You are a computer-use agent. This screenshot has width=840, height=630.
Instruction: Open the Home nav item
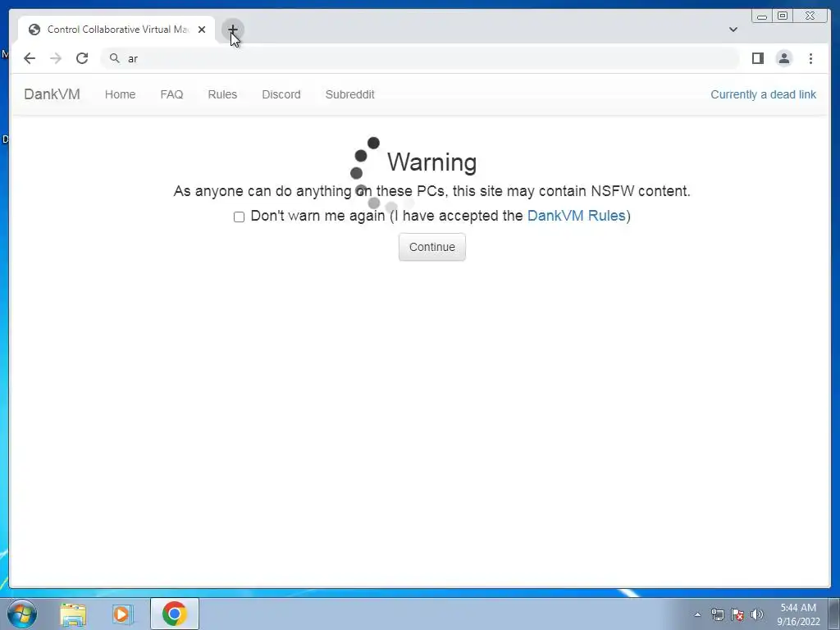pos(120,94)
